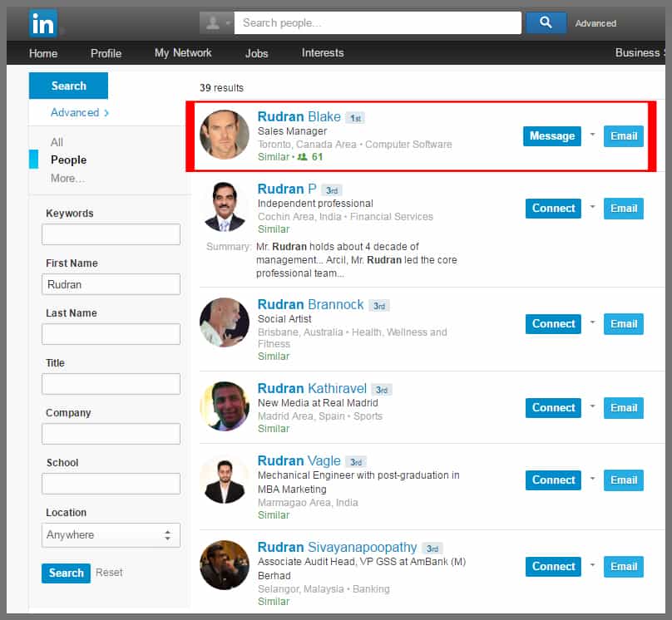Go to My Network in navigation
The height and width of the screenshot is (620, 672).
pos(183,53)
